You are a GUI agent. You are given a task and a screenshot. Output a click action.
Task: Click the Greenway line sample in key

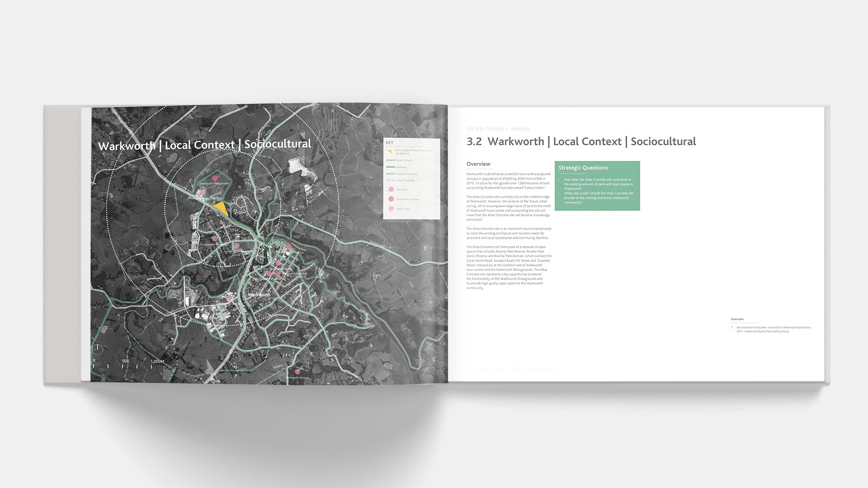(390, 167)
